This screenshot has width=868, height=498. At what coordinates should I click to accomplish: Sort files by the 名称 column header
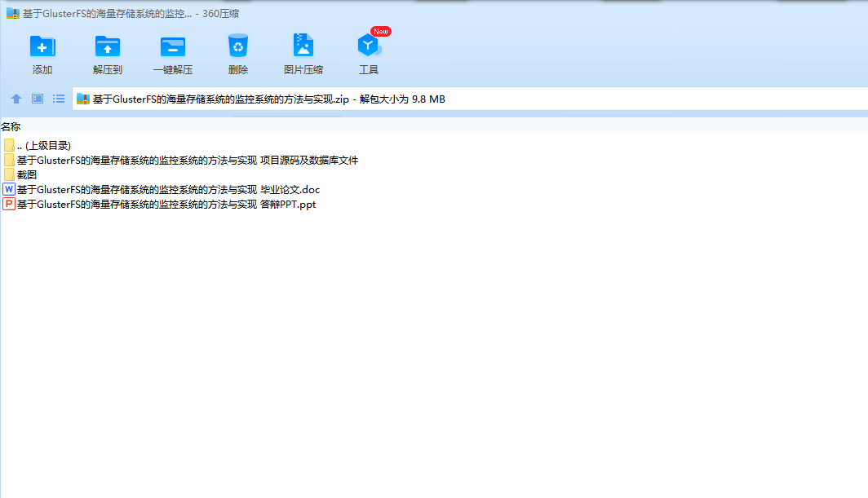11,126
